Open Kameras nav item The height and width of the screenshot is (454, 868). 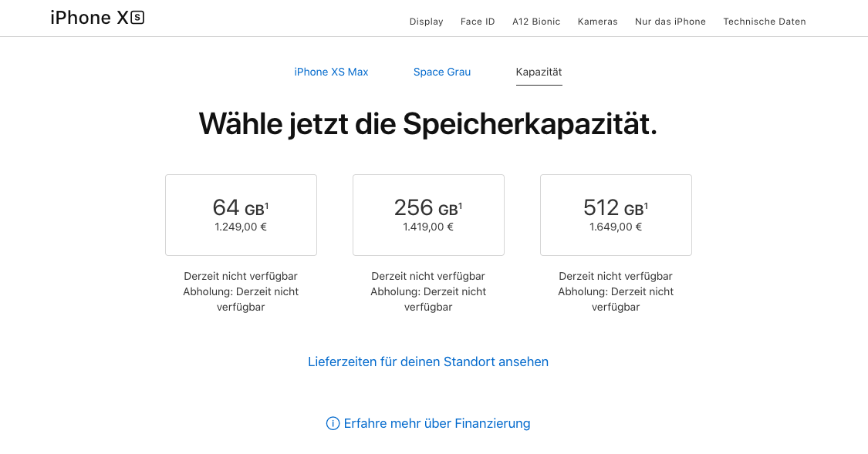tap(598, 22)
